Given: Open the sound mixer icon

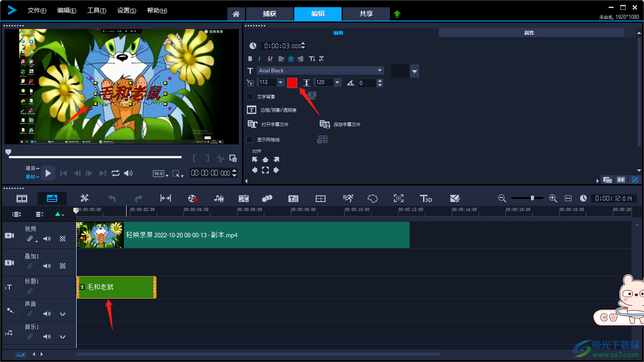Looking at the screenshot, I should 219,198.
